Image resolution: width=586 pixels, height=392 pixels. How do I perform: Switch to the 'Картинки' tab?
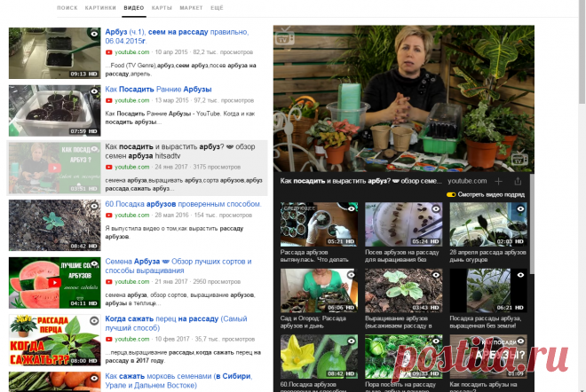(100, 8)
